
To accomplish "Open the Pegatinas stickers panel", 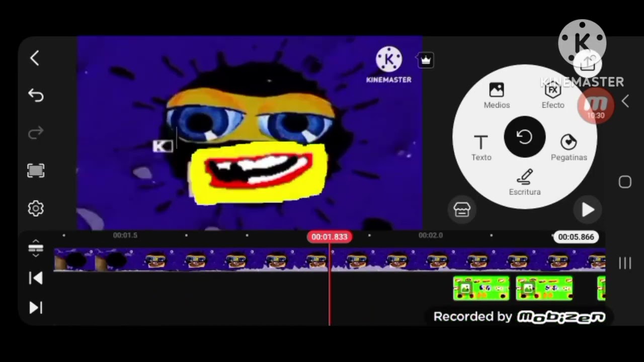I will (569, 148).
